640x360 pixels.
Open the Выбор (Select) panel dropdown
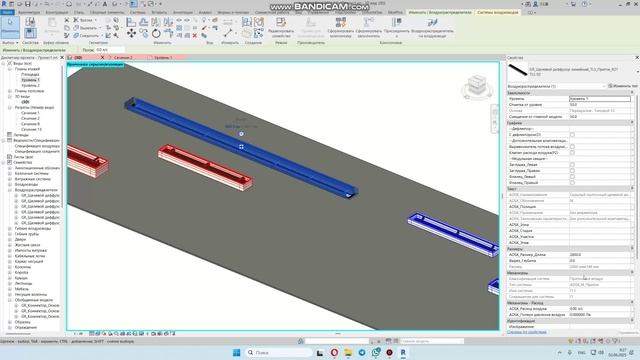pyautogui.click(x=11, y=42)
